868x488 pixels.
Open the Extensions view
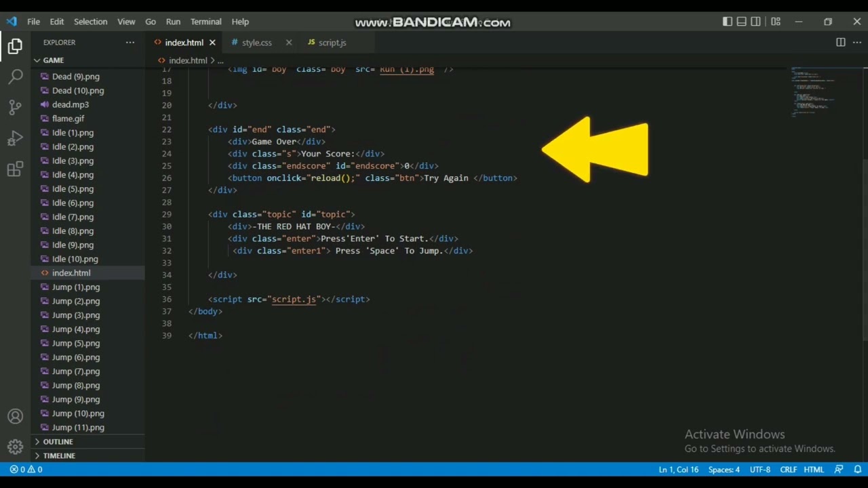tap(15, 169)
